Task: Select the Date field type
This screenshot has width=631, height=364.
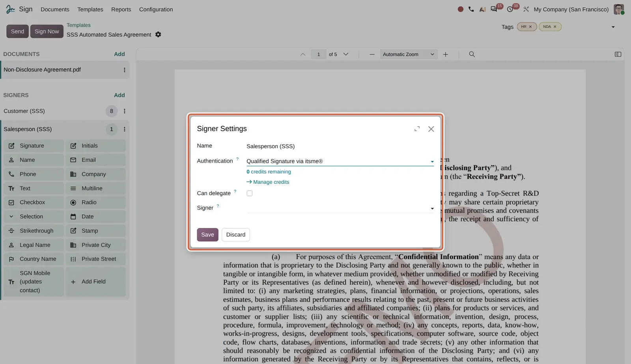Action: tap(95, 217)
